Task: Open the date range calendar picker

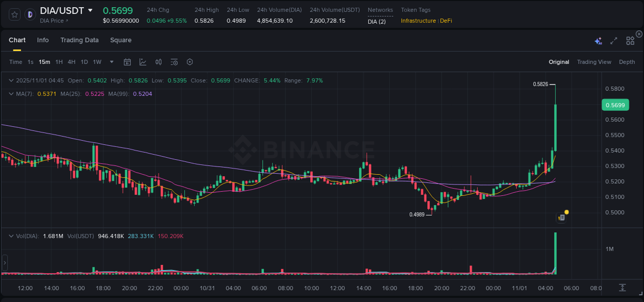Action: click(x=127, y=62)
